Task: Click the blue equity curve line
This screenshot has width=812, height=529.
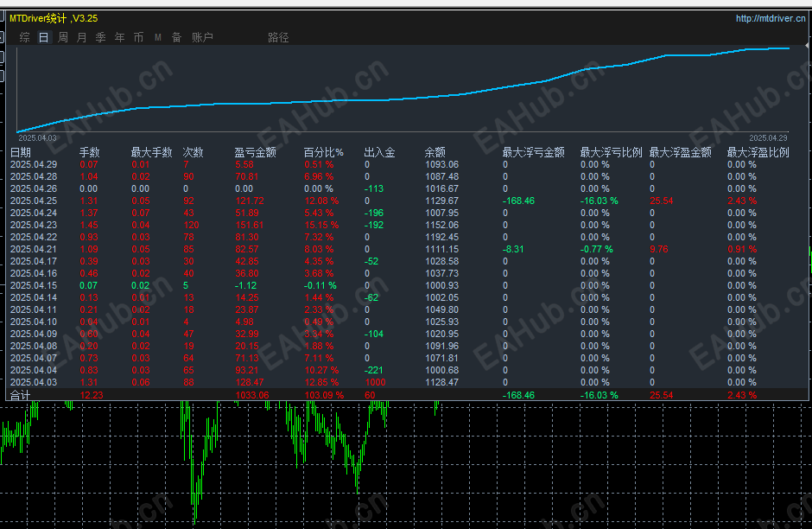Action: [x=363, y=100]
